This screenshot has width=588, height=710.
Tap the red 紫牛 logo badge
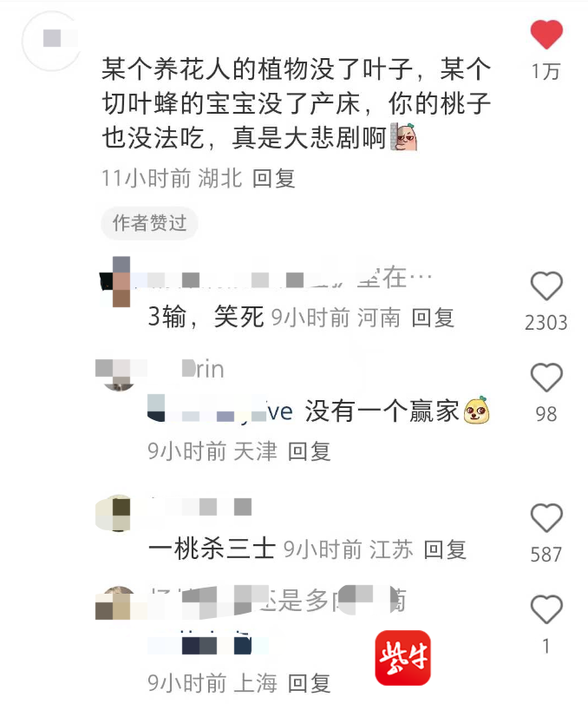(x=402, y=657)
